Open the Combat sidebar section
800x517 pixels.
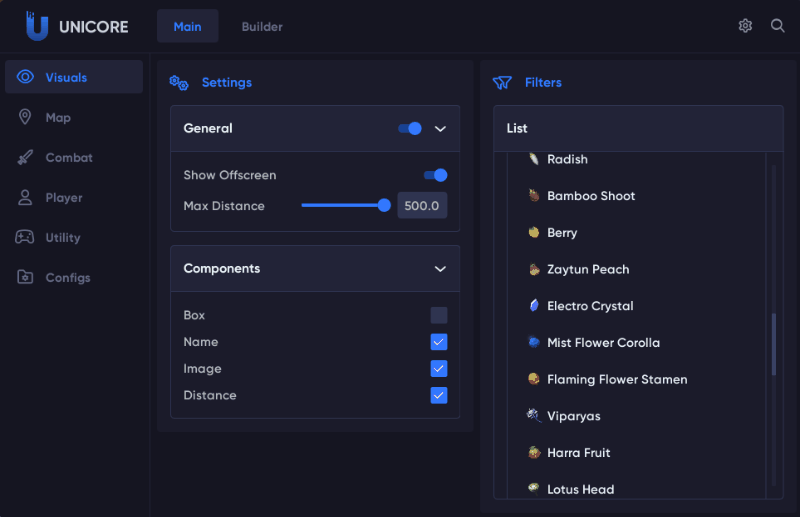(x=69, y=157)
